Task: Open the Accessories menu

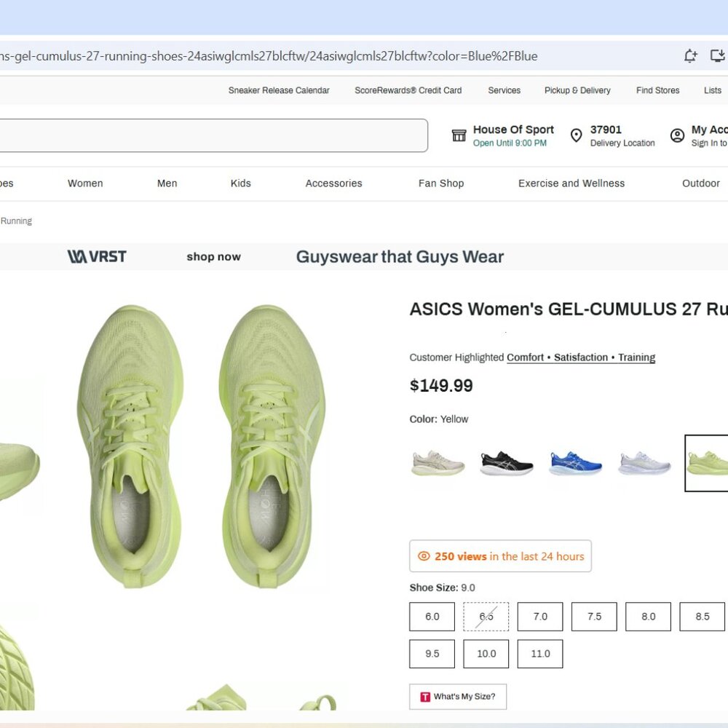Action: (x=334, y=183)
